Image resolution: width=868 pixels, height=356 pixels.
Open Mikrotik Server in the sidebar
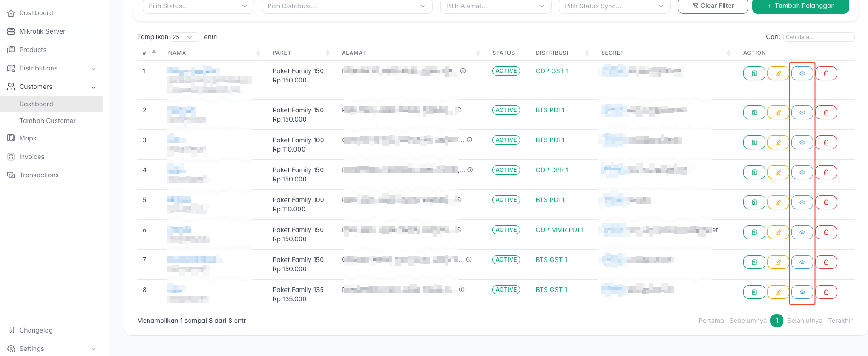coord(42,31)
